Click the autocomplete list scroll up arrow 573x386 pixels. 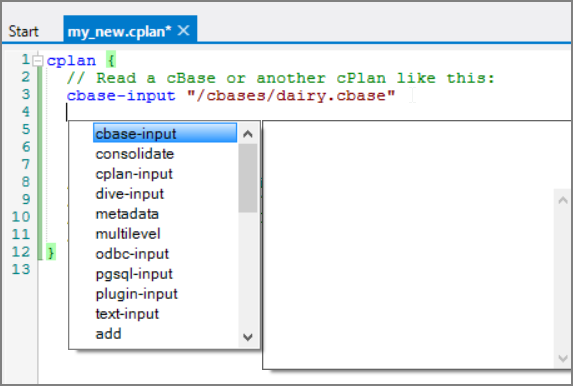click(x=248, y=134)
